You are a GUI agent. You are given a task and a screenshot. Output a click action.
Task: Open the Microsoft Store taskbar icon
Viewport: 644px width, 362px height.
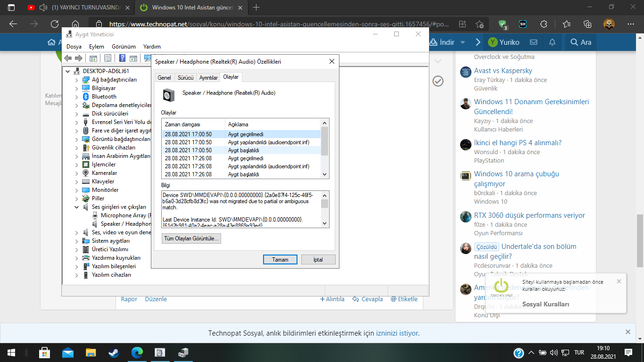(45, 353)
